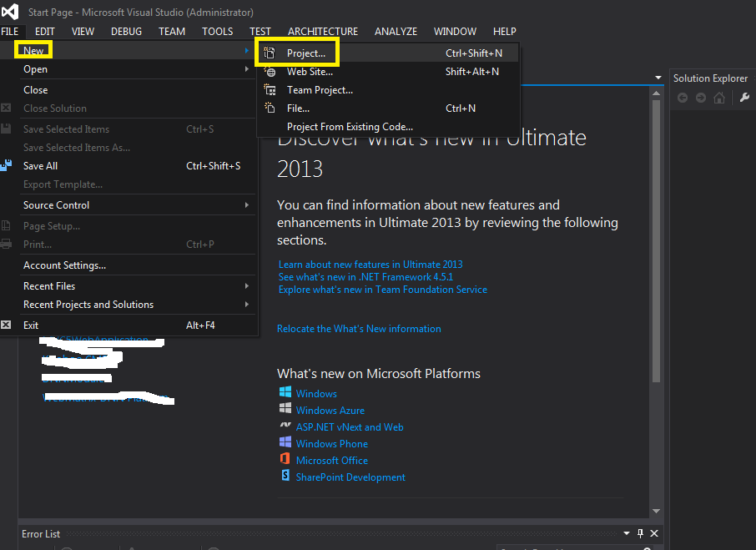Select Project... from the New submenu
Image resolution: width=756 pixels, height=550 pixels.
tap(306, 53)
